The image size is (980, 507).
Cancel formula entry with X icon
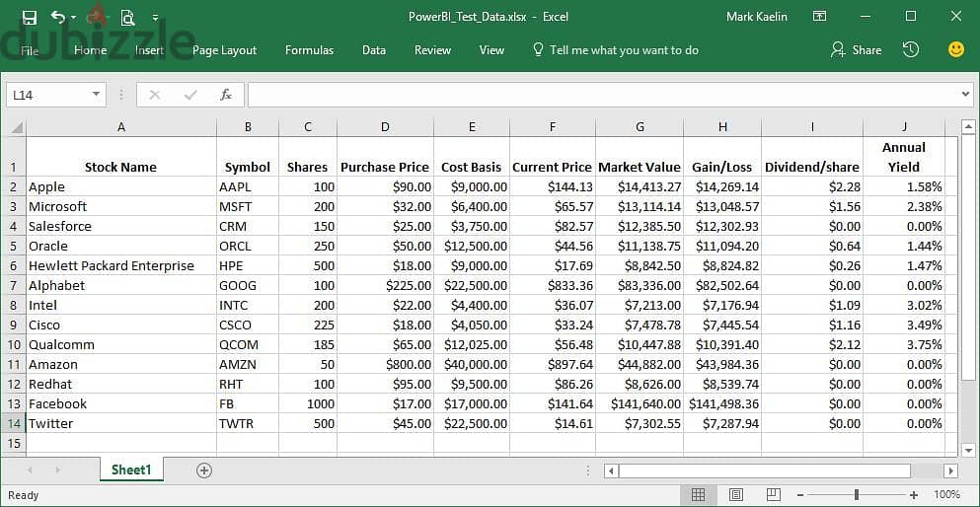tap(154, 95)
